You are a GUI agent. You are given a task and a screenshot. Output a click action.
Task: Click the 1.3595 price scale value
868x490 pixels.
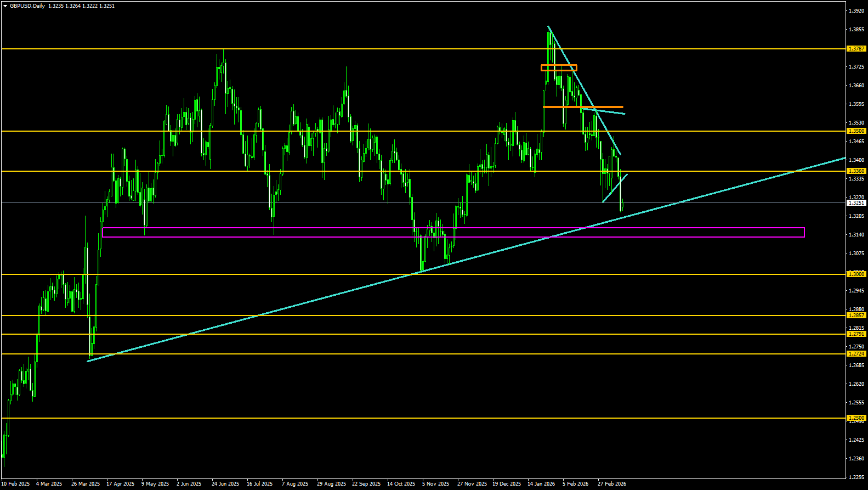point(856,104)
